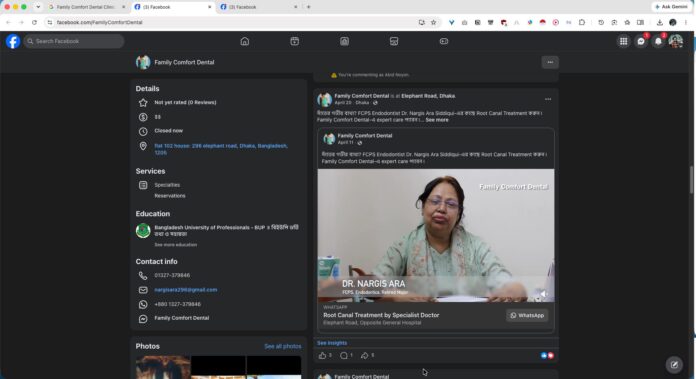Go forward with the browser forward arrow

(x=21, y=22)
